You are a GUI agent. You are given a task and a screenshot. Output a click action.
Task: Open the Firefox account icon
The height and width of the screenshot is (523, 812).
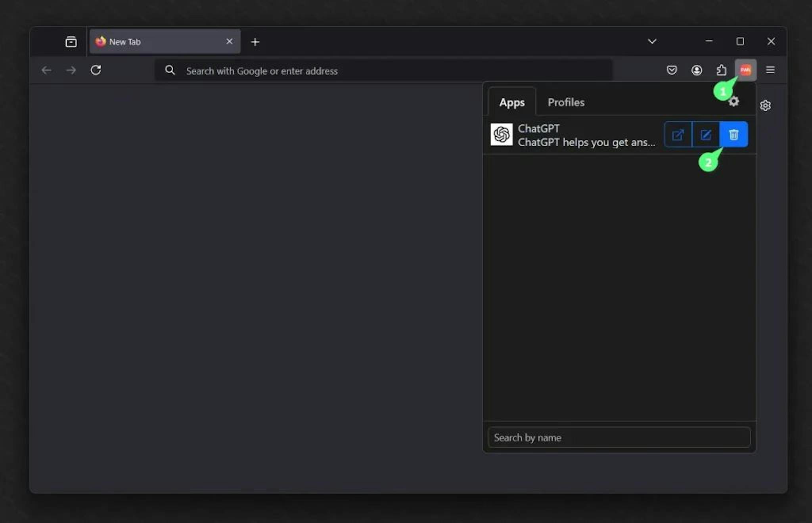pyautogui.click(x=697, y=70)
